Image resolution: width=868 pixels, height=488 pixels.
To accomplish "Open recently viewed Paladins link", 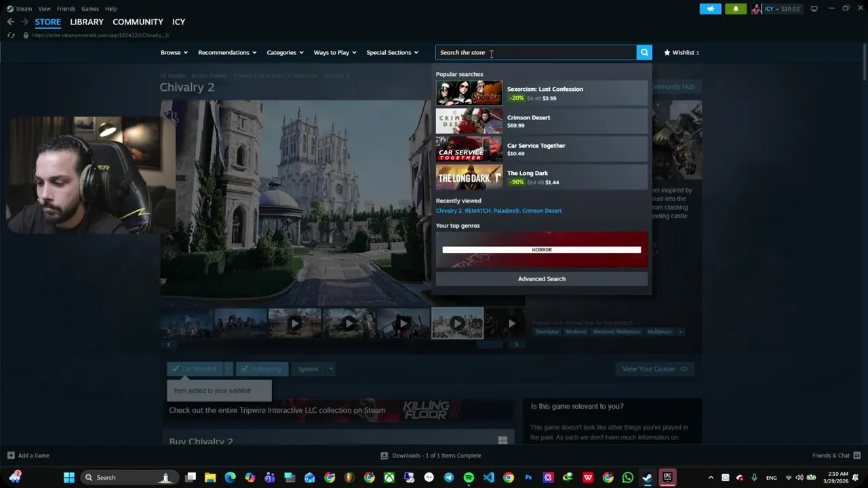I will click(506, 211).
